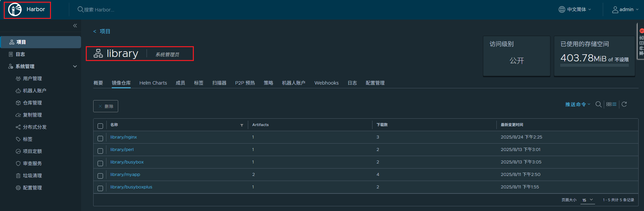Open the 中文简体 language dropdown

pyautogui.click(x=575, y=9)
